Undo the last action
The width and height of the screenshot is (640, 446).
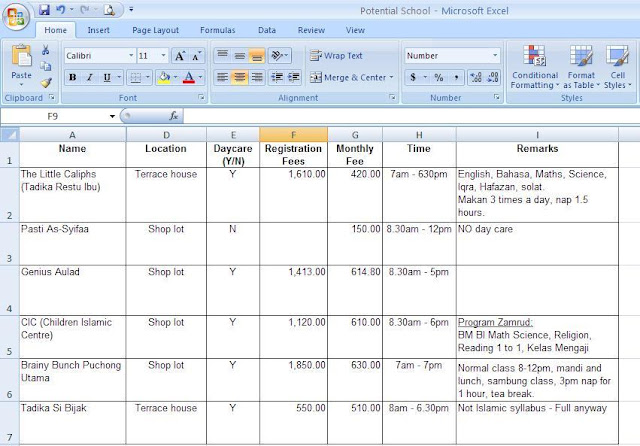click(x=61, y=10)
